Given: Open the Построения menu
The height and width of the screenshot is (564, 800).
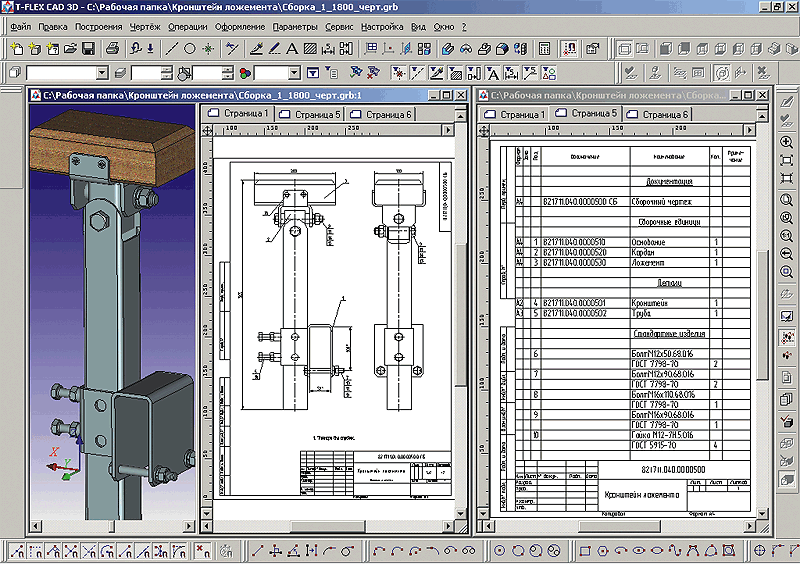Looking at the screenshot, I should pos(98,27).
